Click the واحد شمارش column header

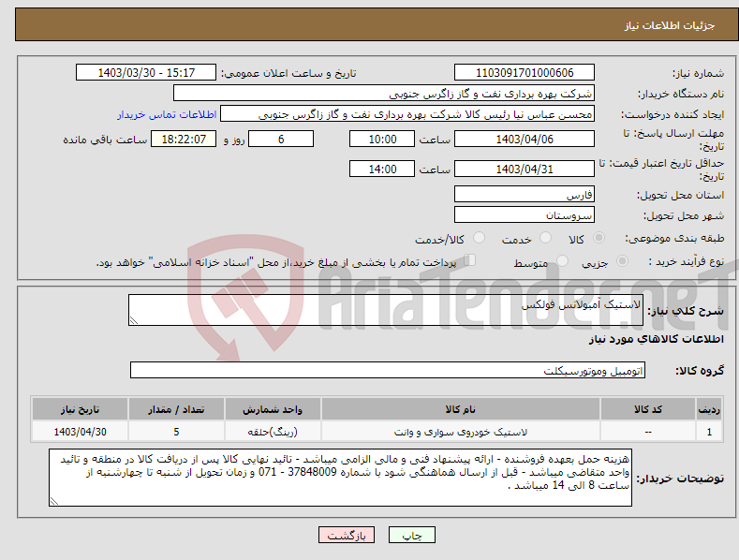pos(273,408)
